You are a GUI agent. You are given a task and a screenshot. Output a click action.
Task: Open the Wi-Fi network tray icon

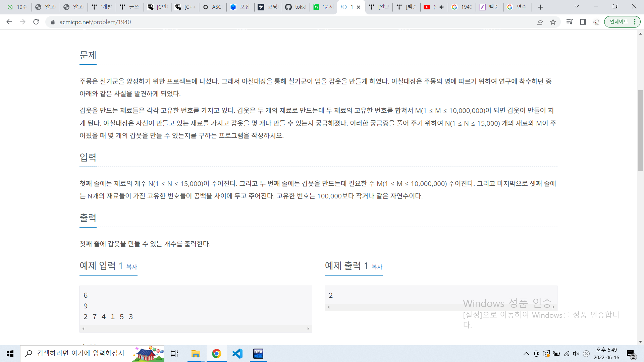point(567,354)
